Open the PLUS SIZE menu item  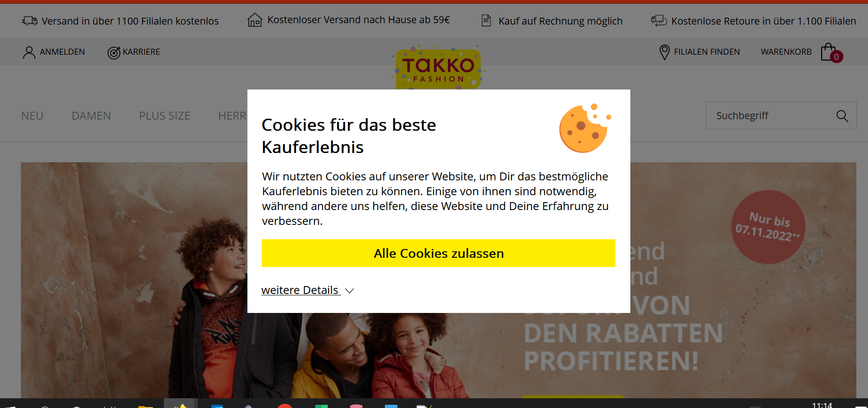[x=165, y=116]
